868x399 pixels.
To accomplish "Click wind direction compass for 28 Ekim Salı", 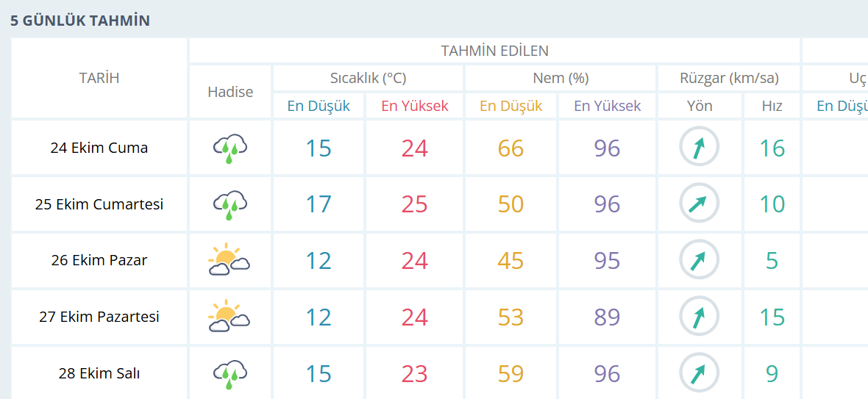I will 699,373.
